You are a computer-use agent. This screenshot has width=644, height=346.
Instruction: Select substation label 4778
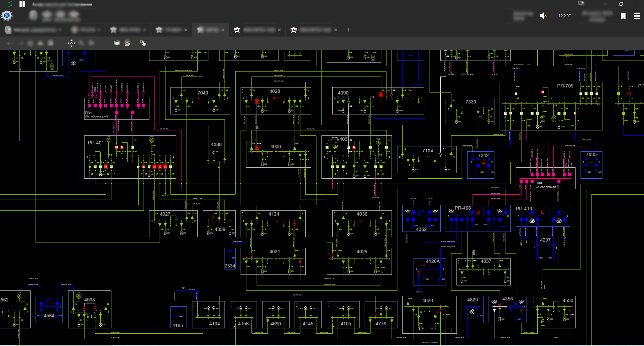click(381, 324)
